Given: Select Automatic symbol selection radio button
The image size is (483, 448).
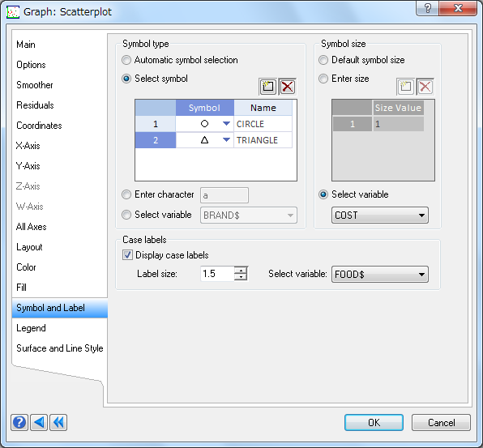Looking at the screenshot, I should 126,60.
